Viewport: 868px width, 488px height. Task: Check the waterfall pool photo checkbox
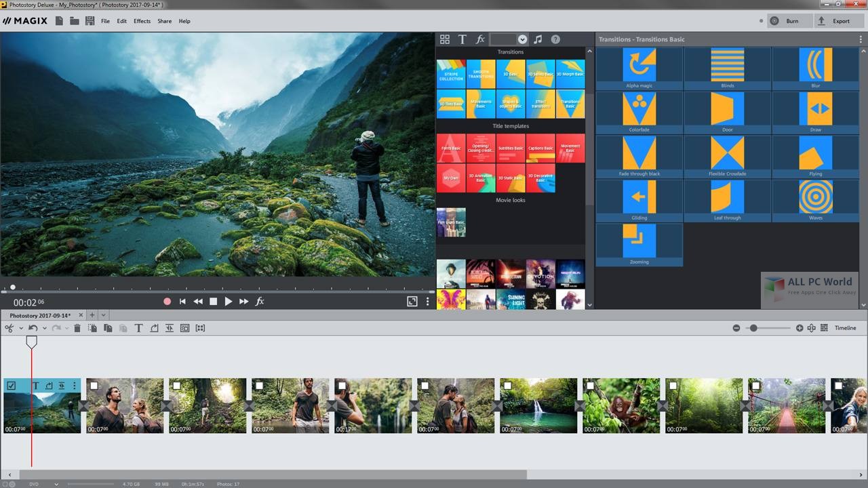(x=508, y=385)
